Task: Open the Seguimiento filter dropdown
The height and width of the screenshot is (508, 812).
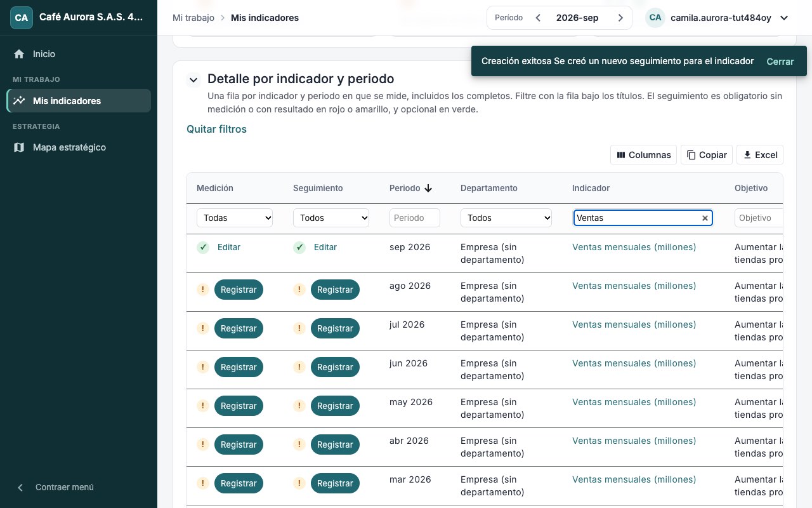Action: (x=331, y=218)
